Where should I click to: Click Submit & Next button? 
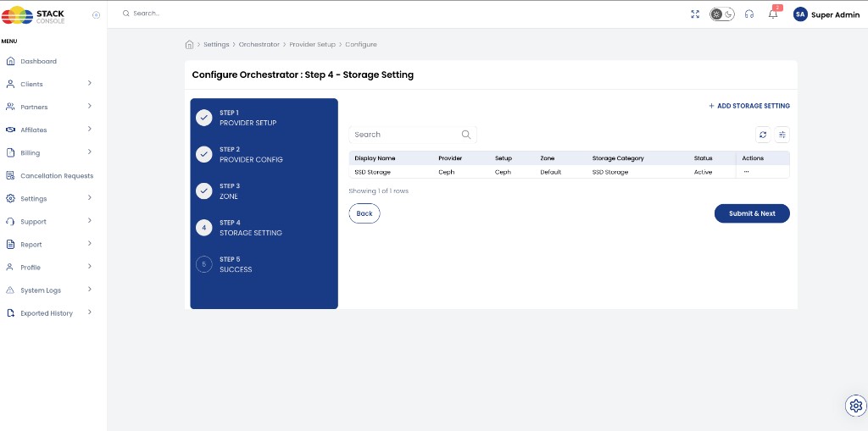(x=752, y=213)
